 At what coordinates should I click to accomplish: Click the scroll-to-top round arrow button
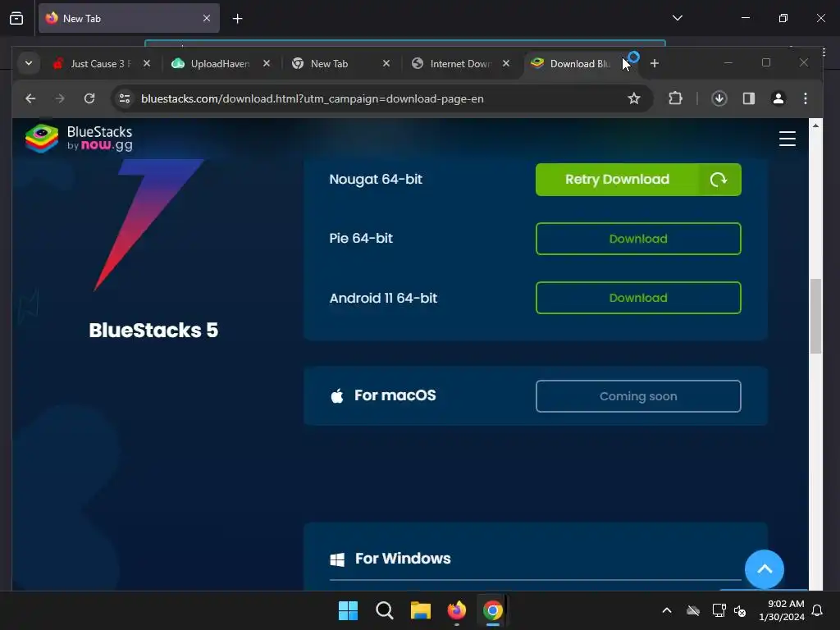tap(765, 569)
